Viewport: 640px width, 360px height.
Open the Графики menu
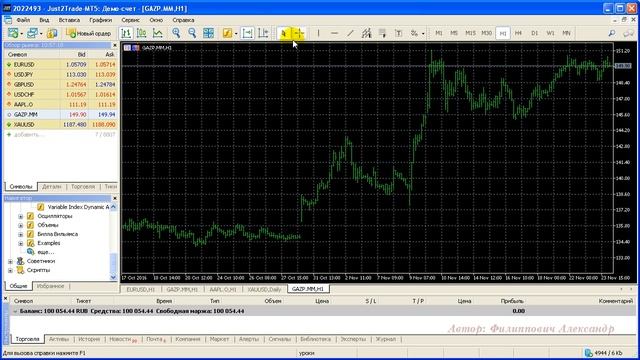pos(100,20)
